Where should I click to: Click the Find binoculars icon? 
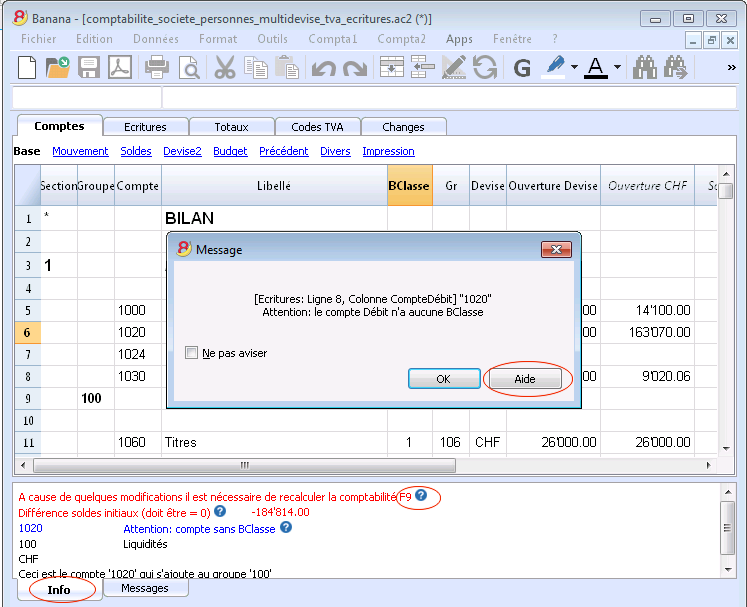click(x=645, y=67)
